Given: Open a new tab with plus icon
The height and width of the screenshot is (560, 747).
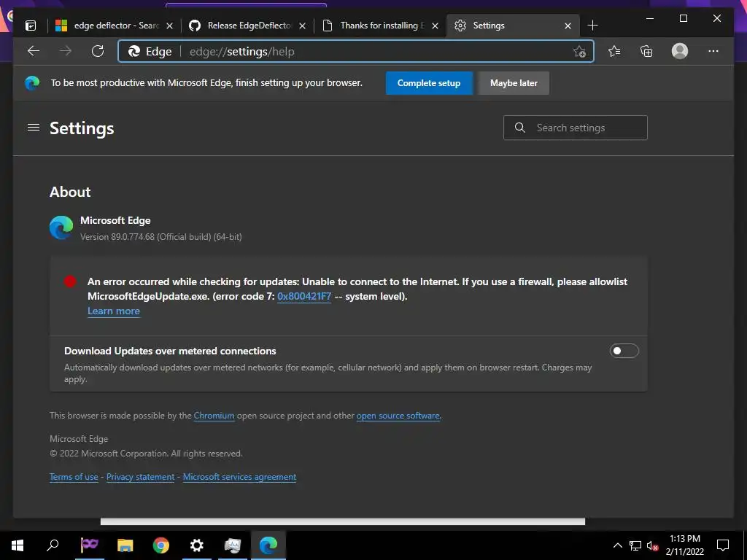Looking at the screenshot, I should coord(592,26).
